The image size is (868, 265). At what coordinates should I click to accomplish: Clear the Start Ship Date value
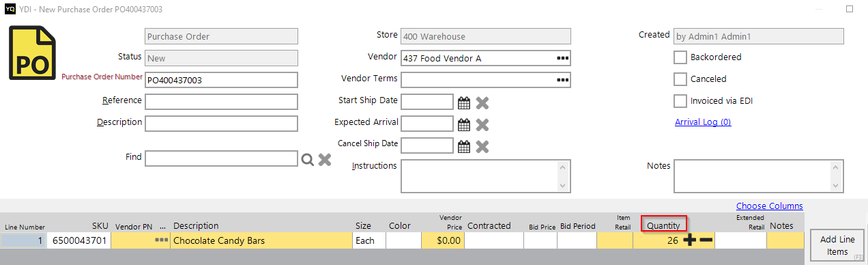[x=482, y=103]
